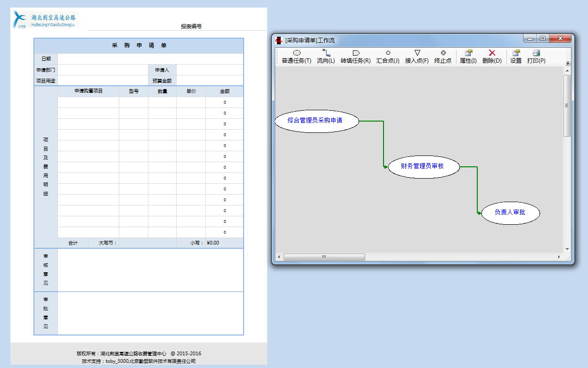Click the 日期 input field
The height and width of the screenshot is (368, 588).
click(x=150, y=59)
